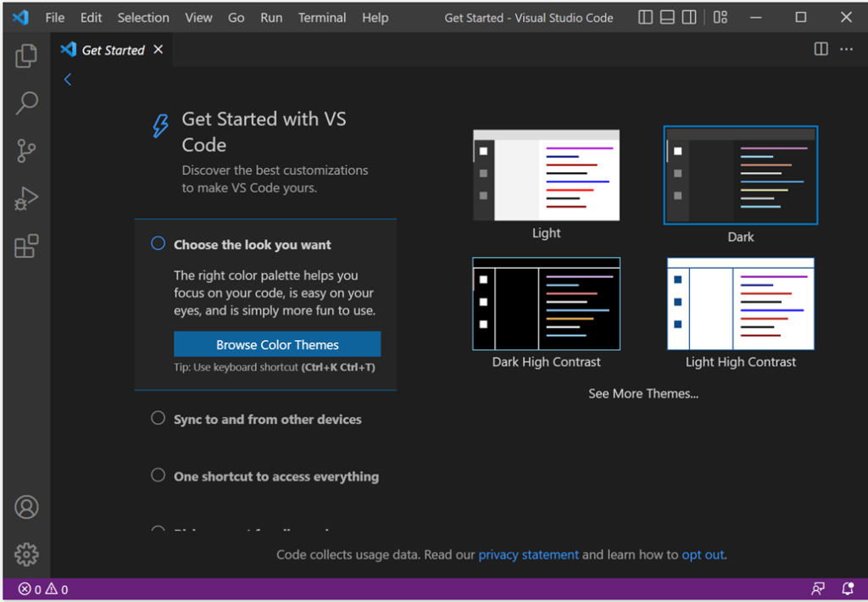
Task: Select the 'Choose the look you want' step circle
Action: point(157,242)
